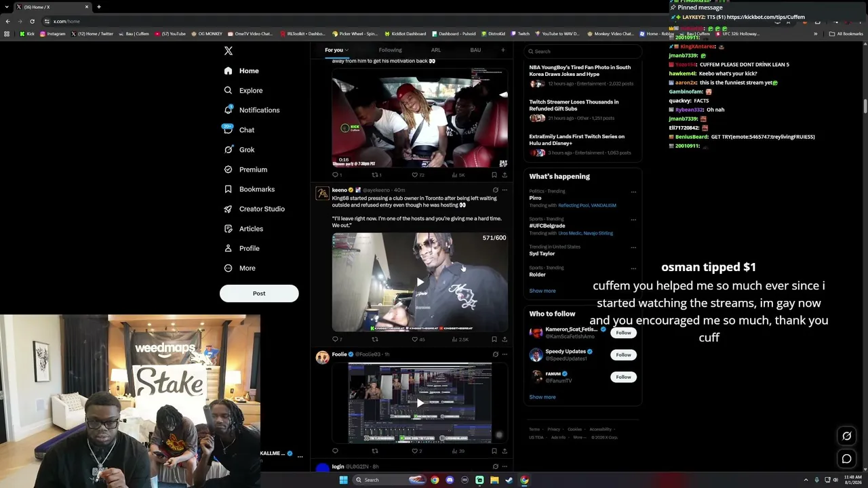Screen dimensions: 868x488
Task: Open Home in the X sidebar
Action: tap(241, 70)
